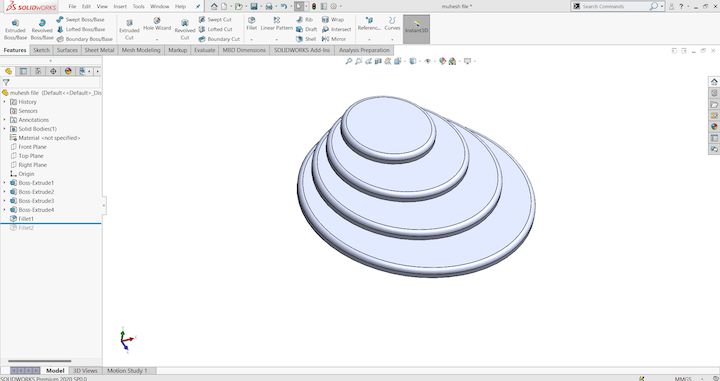Select the Shell tool
This screenshot has height=381, width=720.
coord(306,39)
